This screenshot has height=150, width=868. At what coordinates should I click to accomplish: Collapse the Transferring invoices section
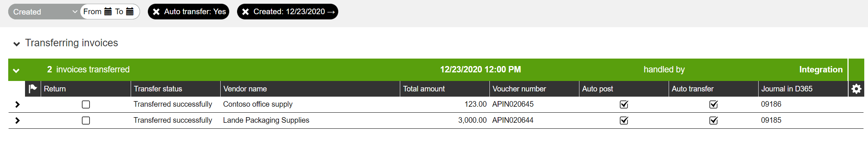tap(16, 44)
